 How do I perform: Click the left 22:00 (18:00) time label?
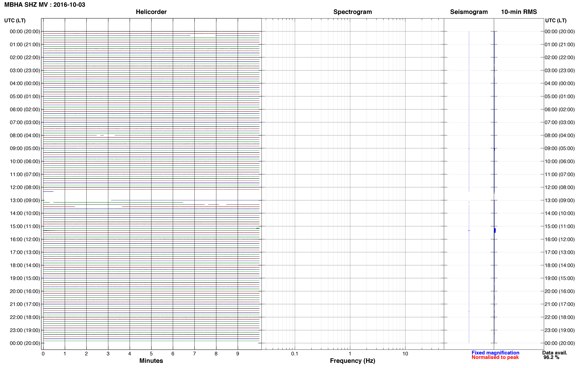(x=25, y=317)
